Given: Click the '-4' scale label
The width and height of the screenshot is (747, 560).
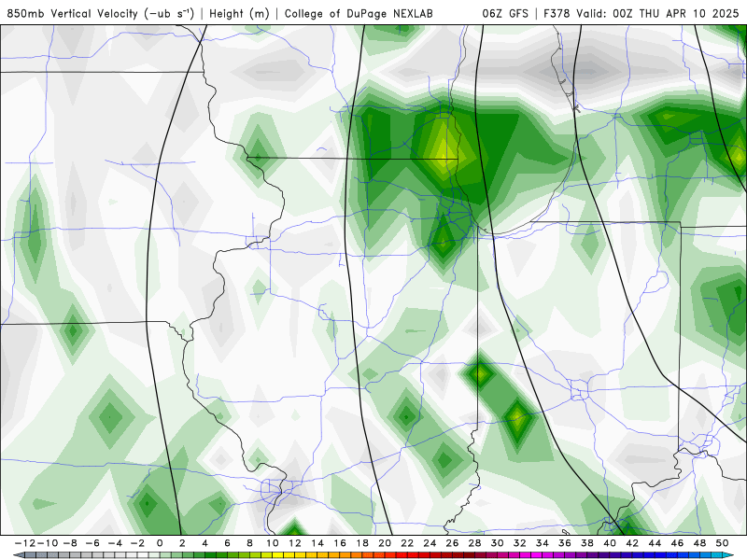Looking at the screenshot, I should [115, 543].
